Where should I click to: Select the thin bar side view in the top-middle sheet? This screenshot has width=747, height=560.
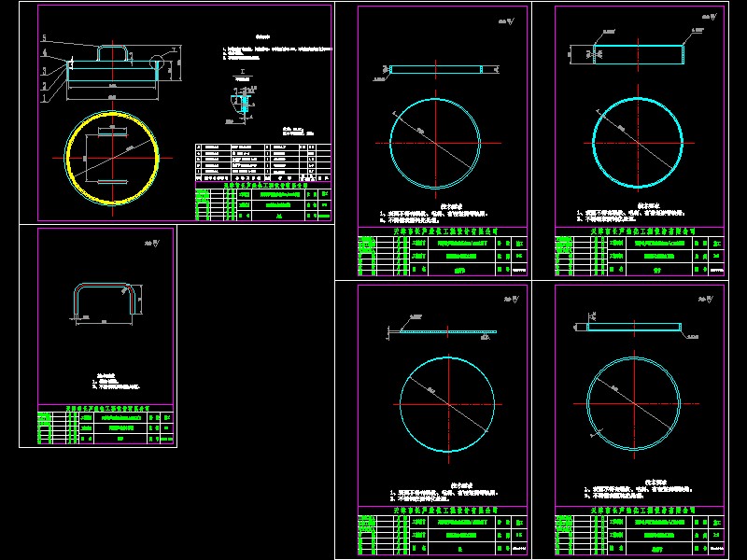(x=436, y=69)
